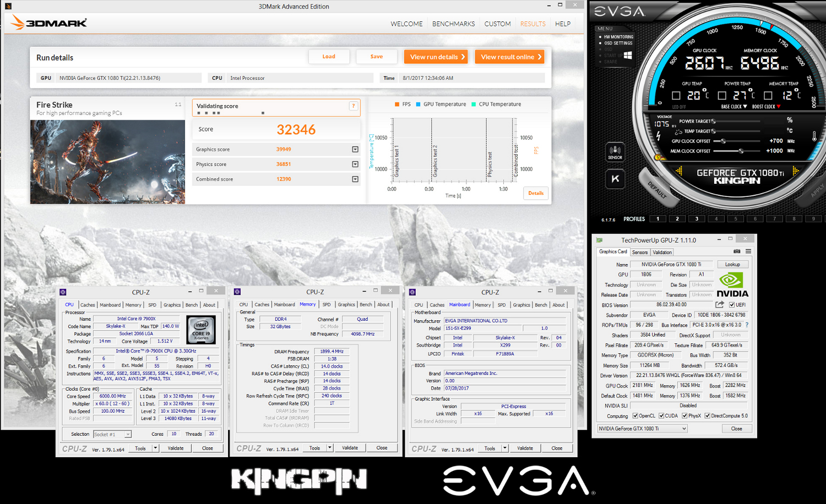
Task: Select profile 2 in EVGA Precision
Action: (x=677, y=219)
